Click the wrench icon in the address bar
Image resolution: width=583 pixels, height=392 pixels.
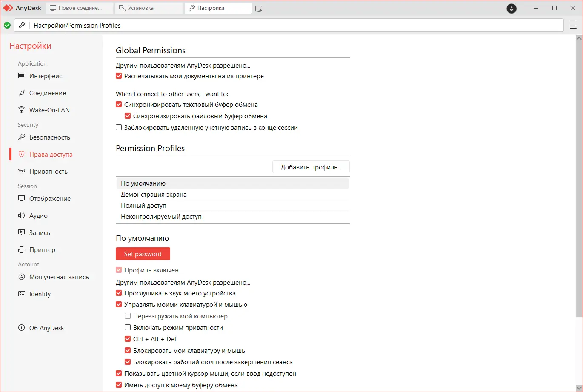(22, 25)
